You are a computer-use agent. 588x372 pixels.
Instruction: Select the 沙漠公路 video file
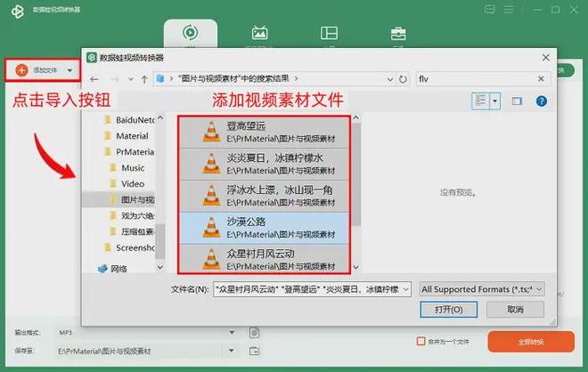[x=264, y=228]
